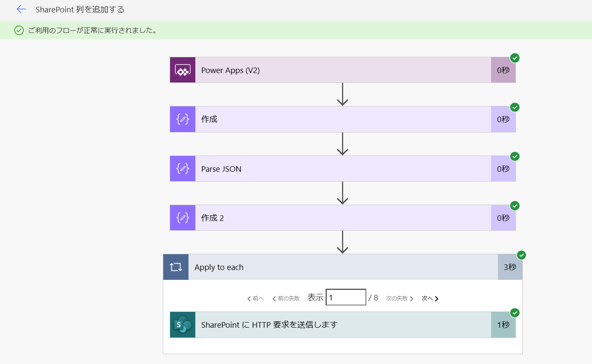Expand the Parse JSON action card
Viewport: 592px width, 364px height.
click(x=343, y=169)
